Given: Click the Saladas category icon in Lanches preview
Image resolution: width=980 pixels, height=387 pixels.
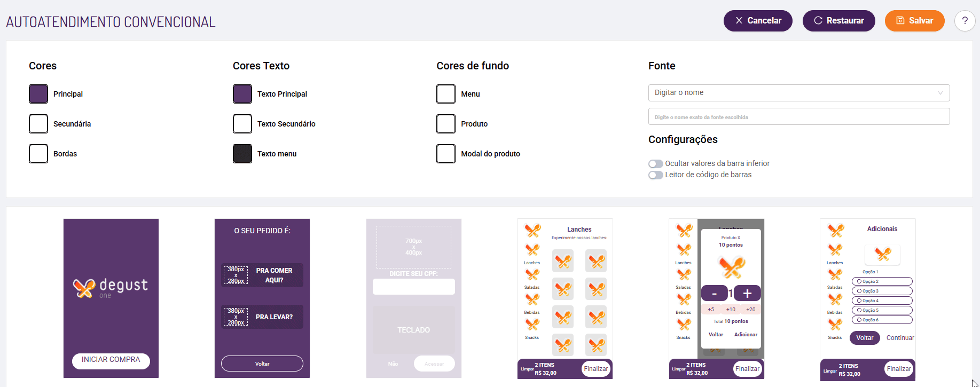Looking at the screenshot, I should pyautogui.click(x=532, y=275).
